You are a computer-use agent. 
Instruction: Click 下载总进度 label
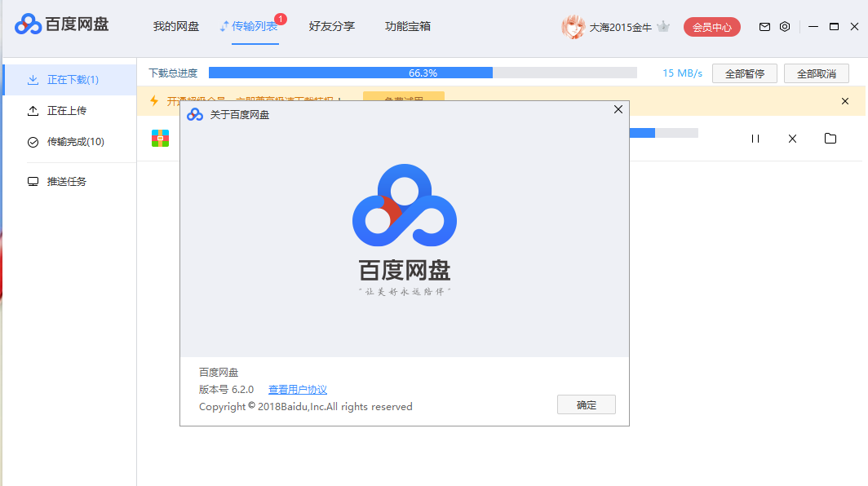173,73
